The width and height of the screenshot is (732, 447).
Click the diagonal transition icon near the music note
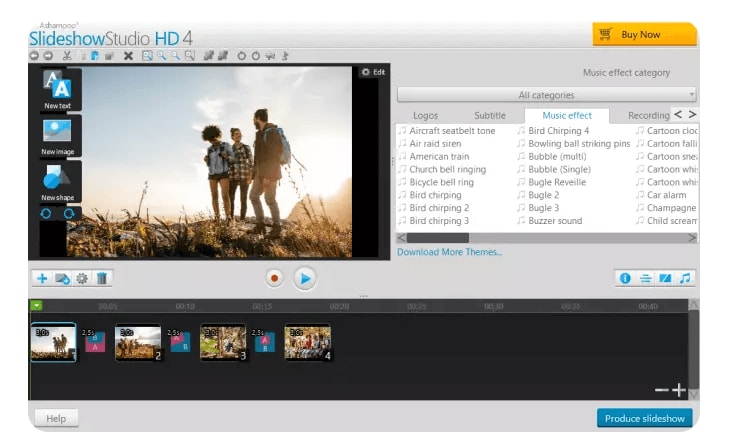click(x=665, y=279)
